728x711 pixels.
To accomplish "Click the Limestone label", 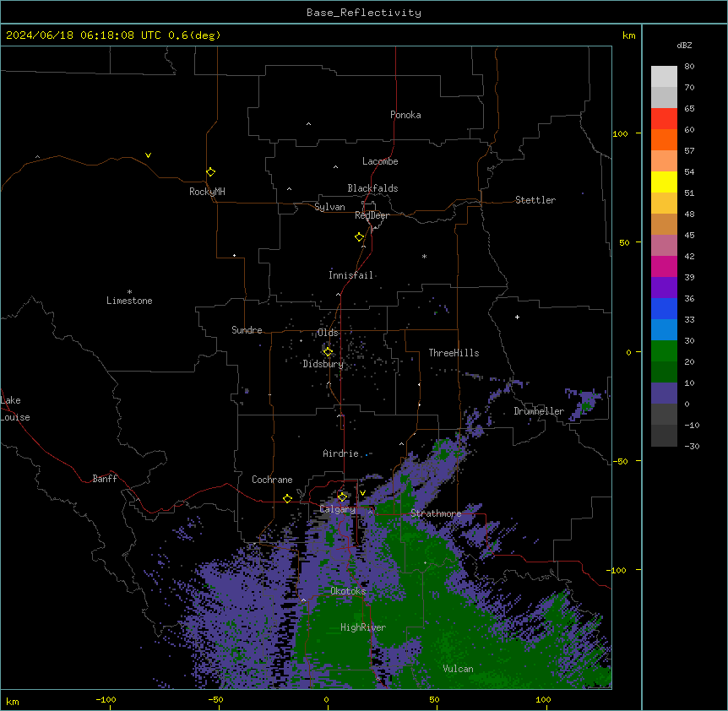I will (129, 301).
